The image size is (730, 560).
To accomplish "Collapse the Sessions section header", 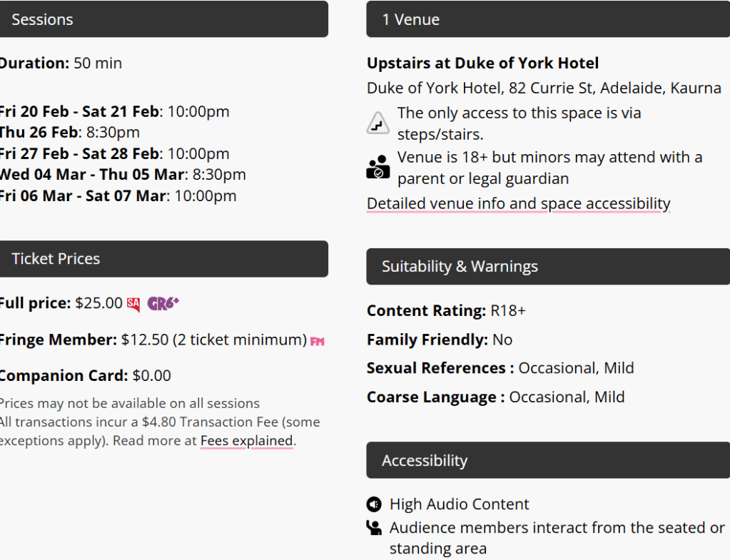I will pyautogui.click(x=164, y=19).
